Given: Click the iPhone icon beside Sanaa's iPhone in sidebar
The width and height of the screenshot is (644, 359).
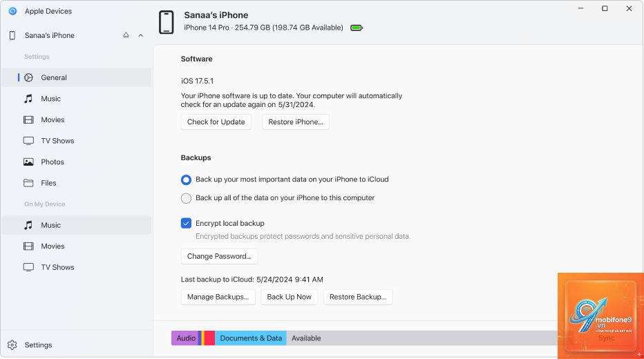Looking at the screenshot, I should pos(12,35).
